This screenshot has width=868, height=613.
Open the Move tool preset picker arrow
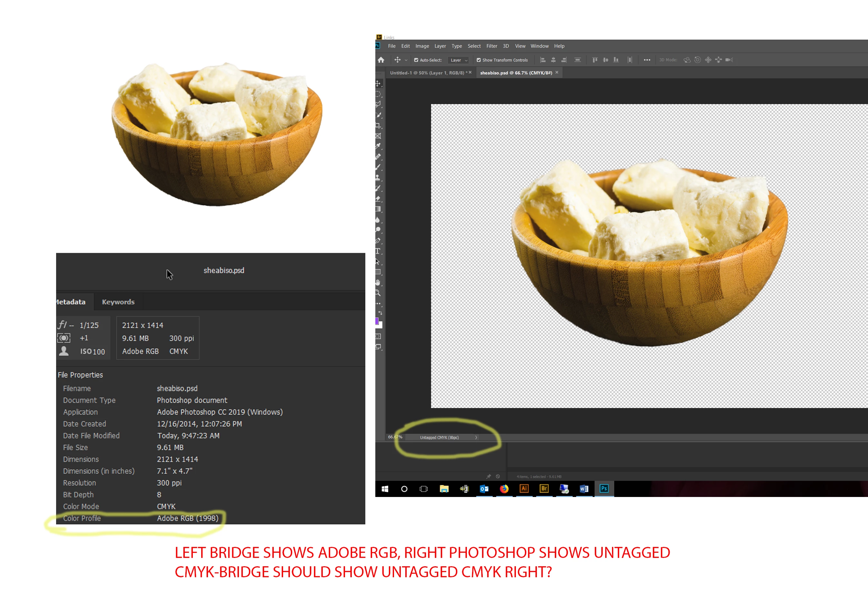(406, 60)
